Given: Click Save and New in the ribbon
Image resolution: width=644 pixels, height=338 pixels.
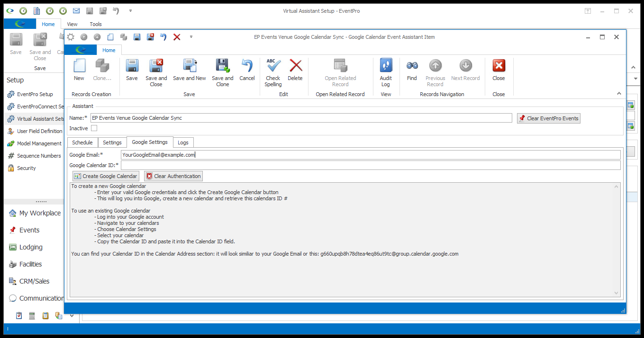Looking at the screenshot, I should pos(190,70).
